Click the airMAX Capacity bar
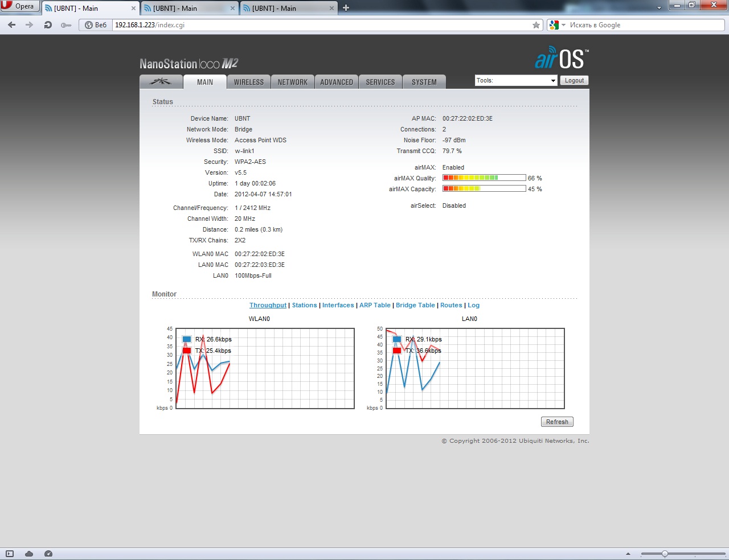Image resolution: width=729 pixels, height=560 pixels. click(484, 189)
